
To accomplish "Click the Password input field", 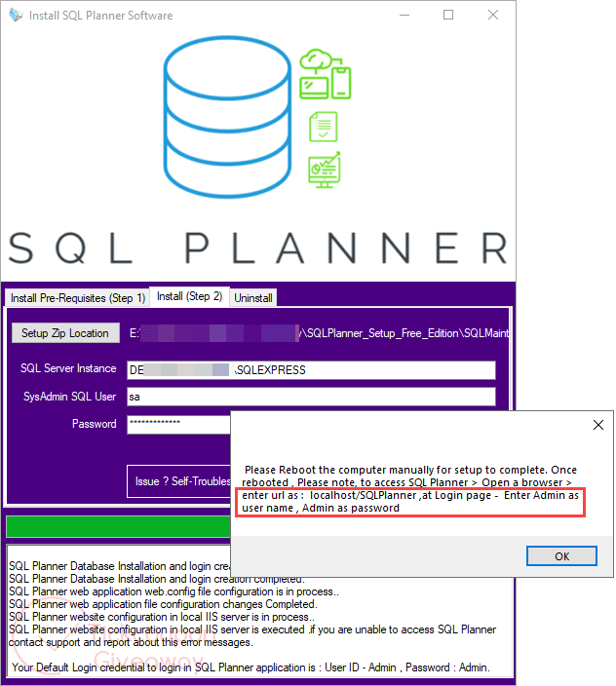I will tap(178, 425).
